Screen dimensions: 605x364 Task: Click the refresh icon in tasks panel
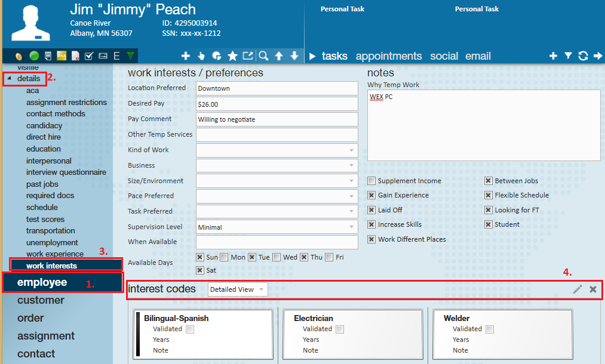(583, 56)
